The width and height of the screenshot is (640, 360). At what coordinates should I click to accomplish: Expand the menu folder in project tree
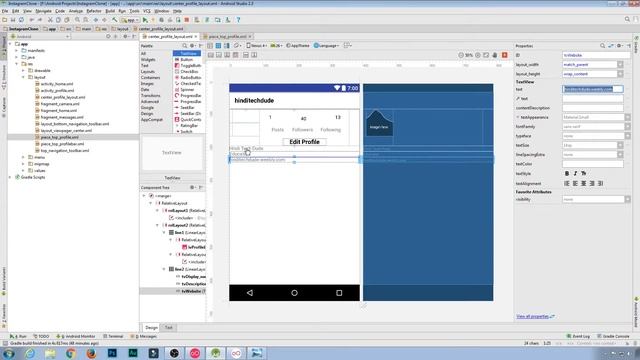[23, 157]
